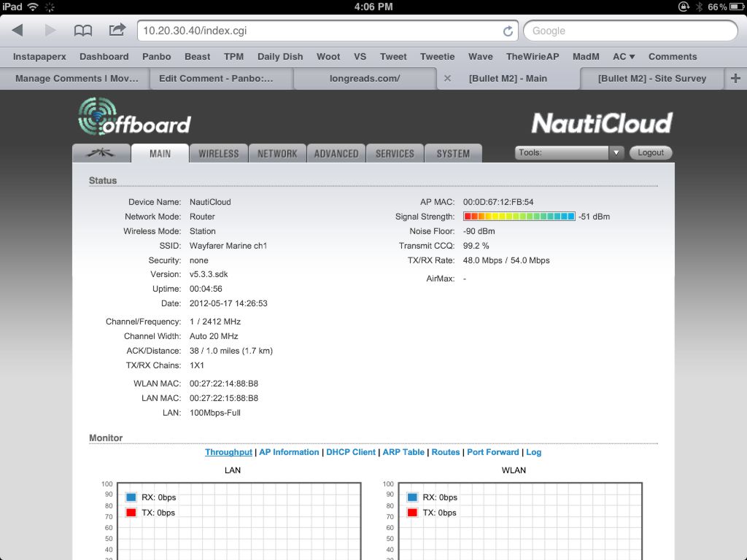This screenshot has width=747, height=560.
Task: Open the Ubiquiti logo tab
Action: (101, 153)
